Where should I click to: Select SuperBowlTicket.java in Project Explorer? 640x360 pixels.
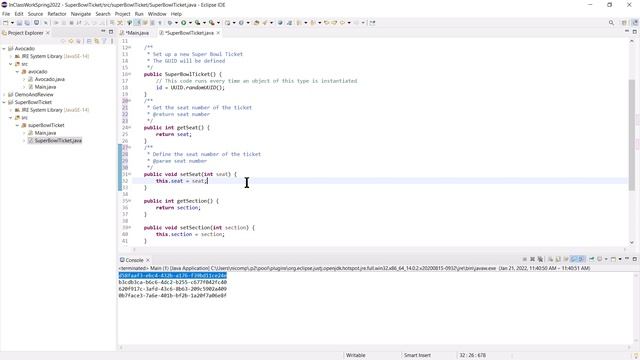point(58,140)
